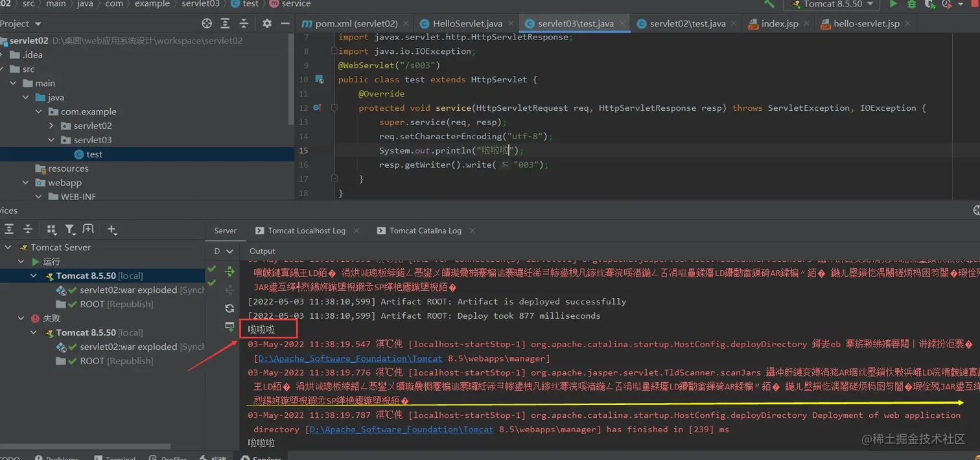Click the Services tree horizontal scrollbar

click(85, 447)
